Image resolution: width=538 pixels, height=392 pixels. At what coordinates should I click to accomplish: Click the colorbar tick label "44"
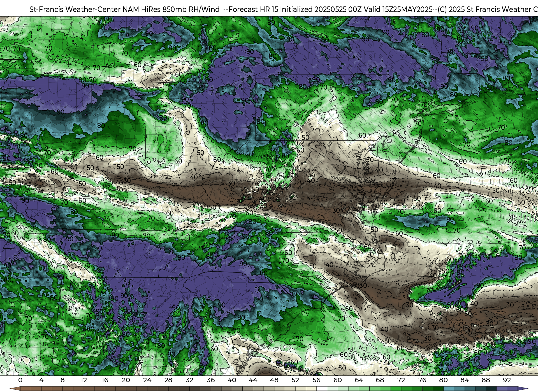coord(253,380)
